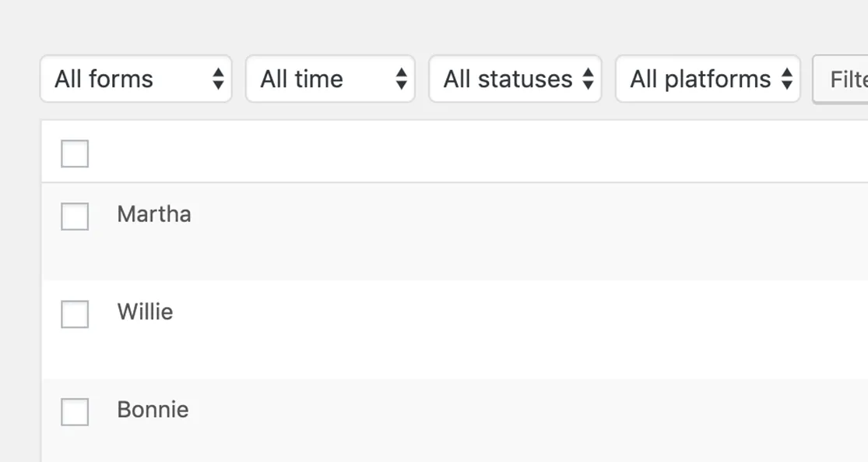The image size is (868, 462).
Task: Open the All statuses dropdown
Action: pyautogui.click(x=515, y=79)
